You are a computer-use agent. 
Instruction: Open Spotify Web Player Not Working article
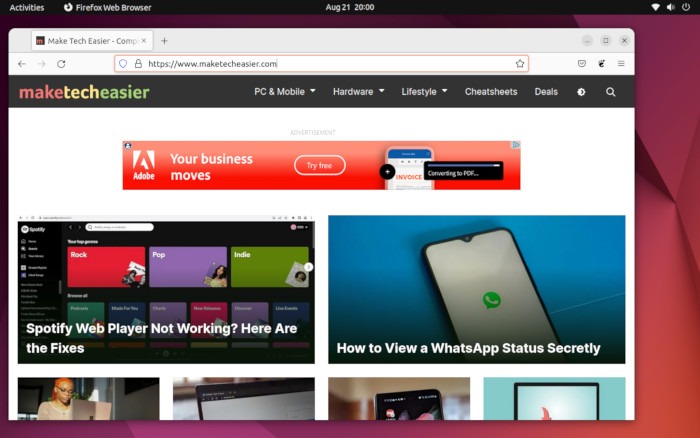click(166, 290)
